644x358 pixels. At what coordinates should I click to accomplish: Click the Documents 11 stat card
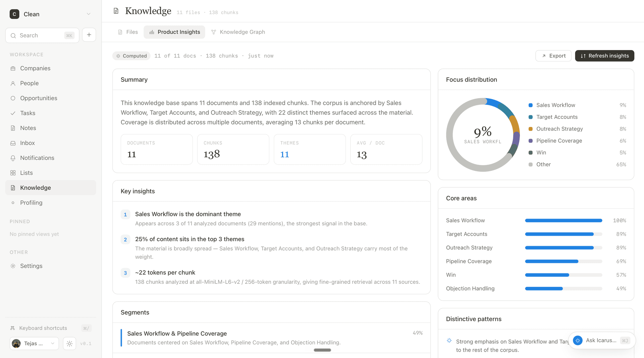(x=157, y=149)
